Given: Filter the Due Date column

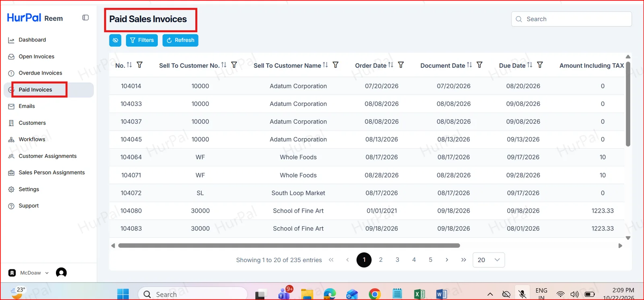Looking at the screenshot, I should pos(540,65).
